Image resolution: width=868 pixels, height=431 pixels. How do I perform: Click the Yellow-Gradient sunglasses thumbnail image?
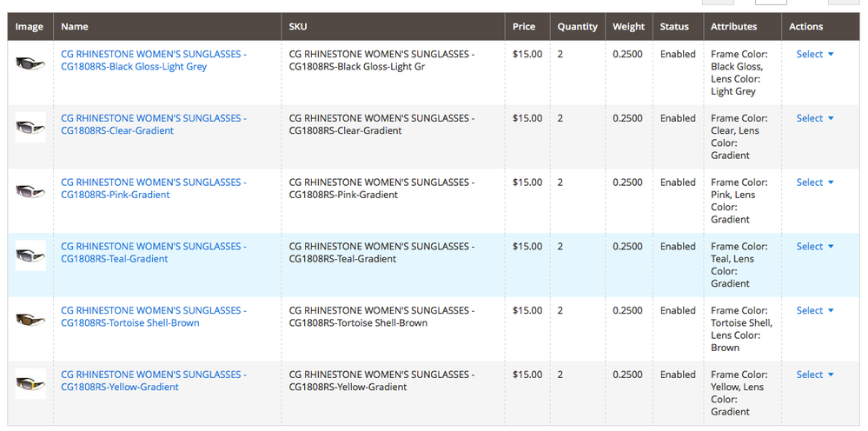(x=30, y=384)
